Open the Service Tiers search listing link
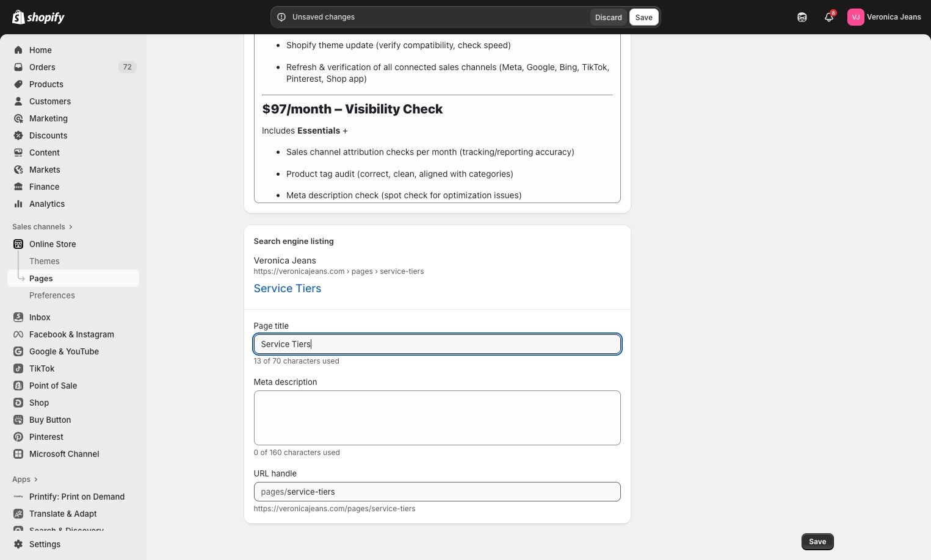931x560 pixels. (x=287, y=289)
